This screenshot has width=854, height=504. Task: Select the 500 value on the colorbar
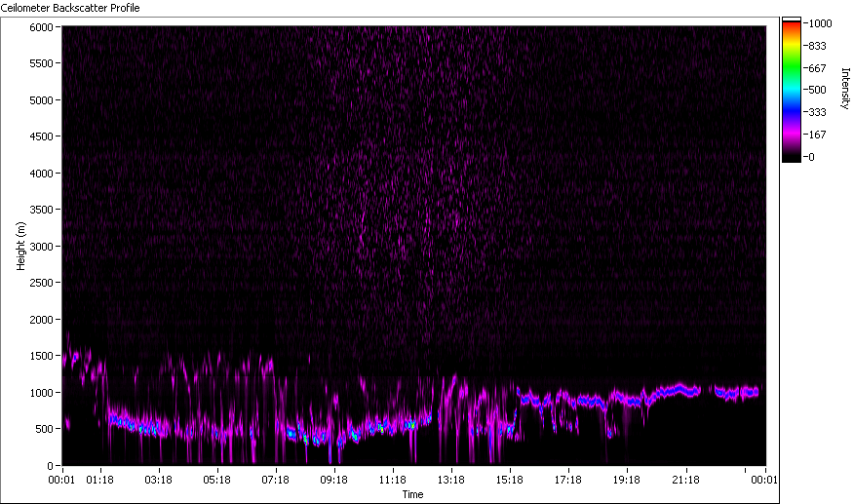818,90
